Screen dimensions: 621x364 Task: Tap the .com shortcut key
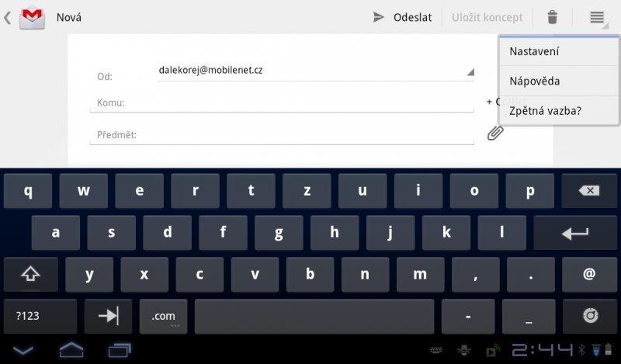coord(163,316)
